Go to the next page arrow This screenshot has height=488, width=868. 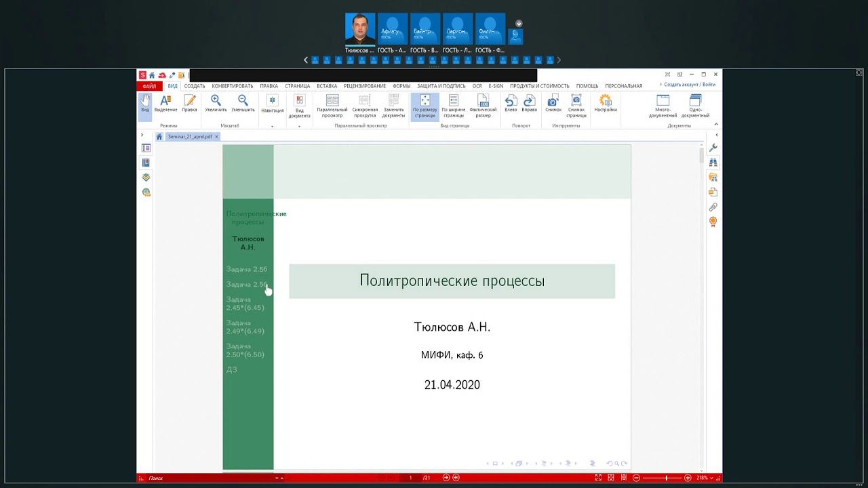click(x=446, y=478)
